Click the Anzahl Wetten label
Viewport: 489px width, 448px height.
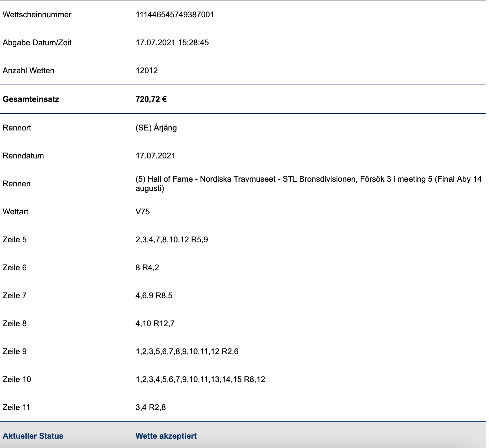click(28, 71)
